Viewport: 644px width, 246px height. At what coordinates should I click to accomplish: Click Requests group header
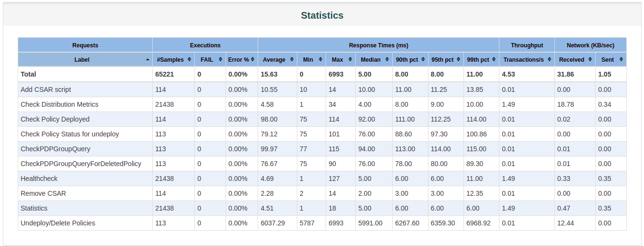pos(85,45)
